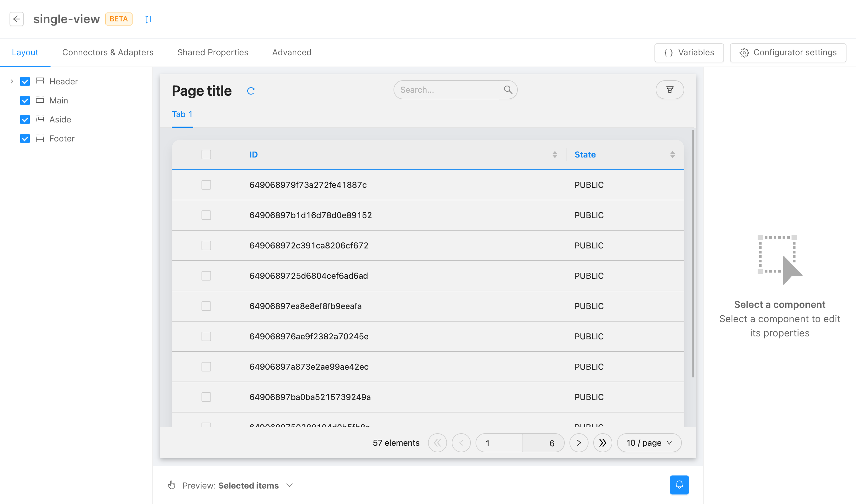Open the Shared Properties tab
The image size is (856, 504).
(x=213, y=52)
